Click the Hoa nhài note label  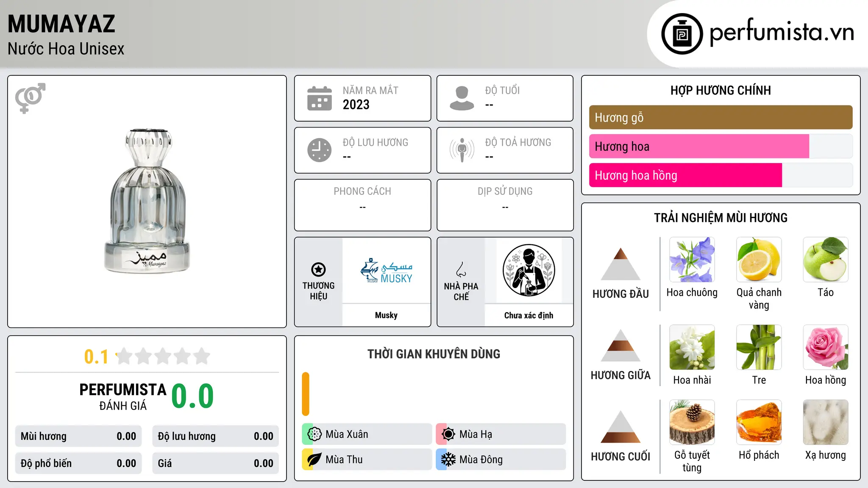pos(692,380)
